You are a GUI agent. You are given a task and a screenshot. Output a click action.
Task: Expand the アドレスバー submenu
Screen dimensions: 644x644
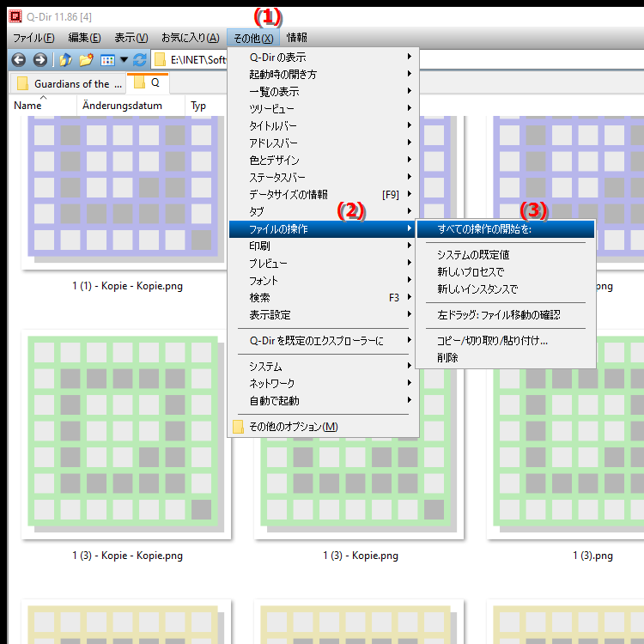[322, 143]
